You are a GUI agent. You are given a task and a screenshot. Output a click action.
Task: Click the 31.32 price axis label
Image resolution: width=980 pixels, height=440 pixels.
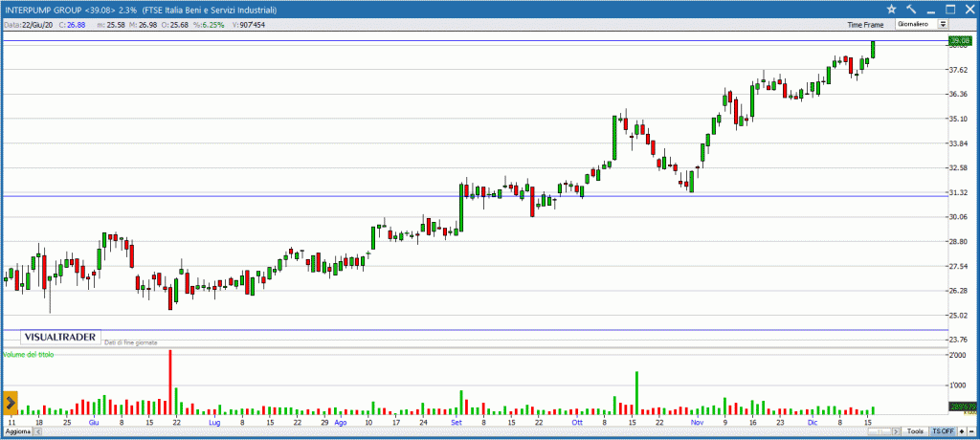[x=959, y=192]
